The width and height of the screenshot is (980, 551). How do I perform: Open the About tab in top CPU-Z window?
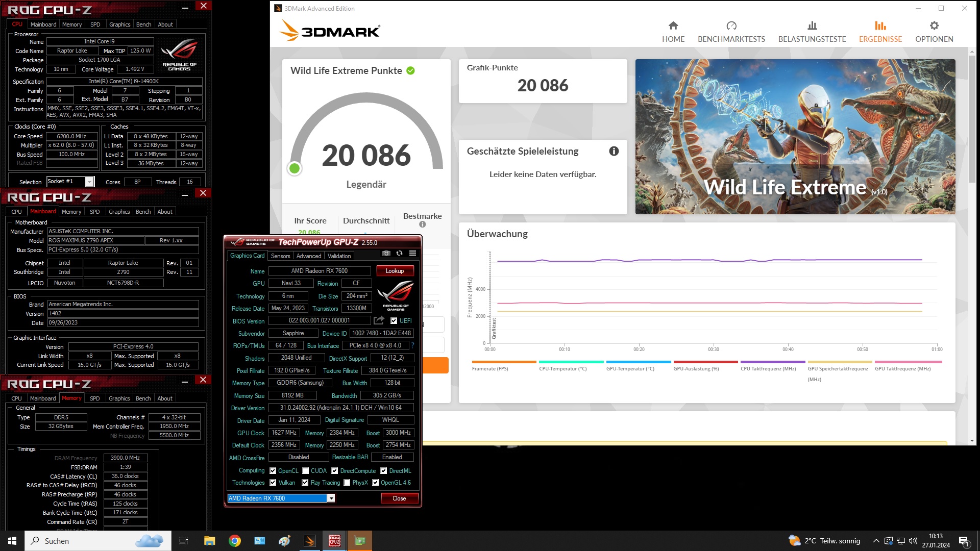pyautogui.click(x=165, y=24)
